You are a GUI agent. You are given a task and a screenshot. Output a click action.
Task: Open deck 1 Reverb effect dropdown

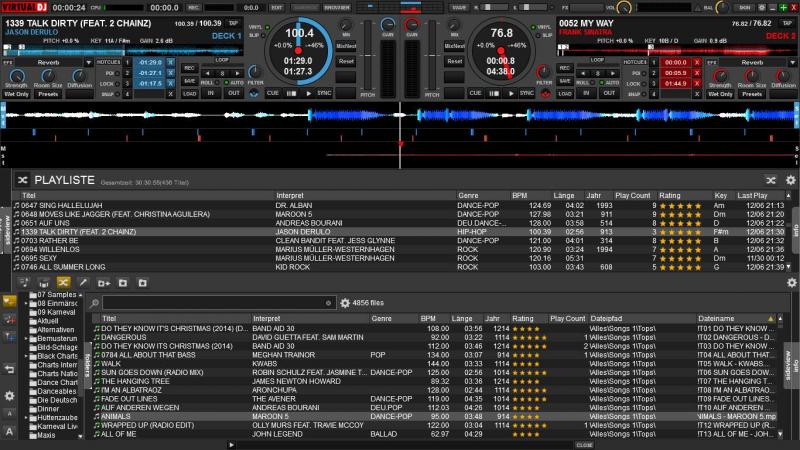click(88, 63)
